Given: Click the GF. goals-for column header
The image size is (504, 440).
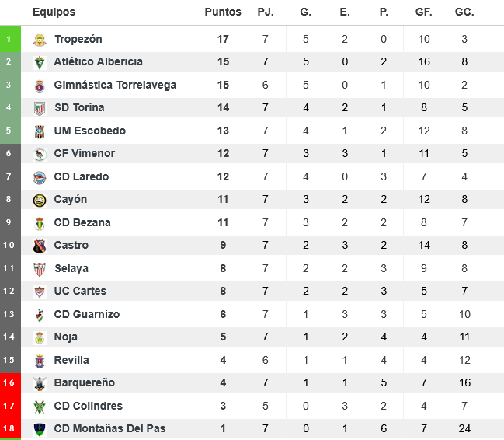Looking at the screenshot, I should click(x=424, y=12).
